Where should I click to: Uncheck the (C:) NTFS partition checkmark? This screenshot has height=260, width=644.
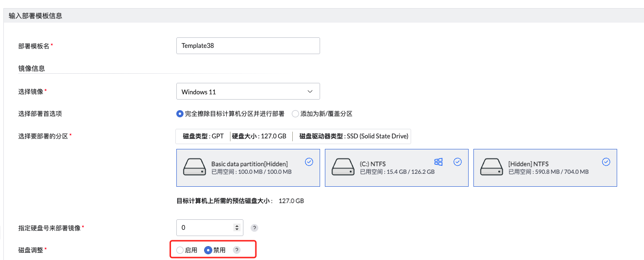(x=458, y=162)
